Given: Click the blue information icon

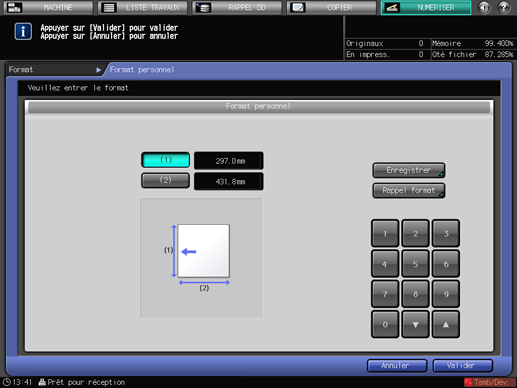Looking at the screenshot, I should coord(23,32).
